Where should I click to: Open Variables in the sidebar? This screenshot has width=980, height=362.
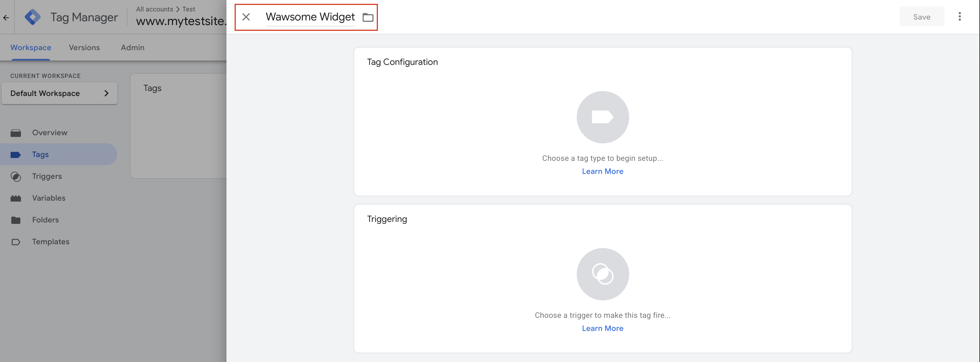tap(49, 198)
